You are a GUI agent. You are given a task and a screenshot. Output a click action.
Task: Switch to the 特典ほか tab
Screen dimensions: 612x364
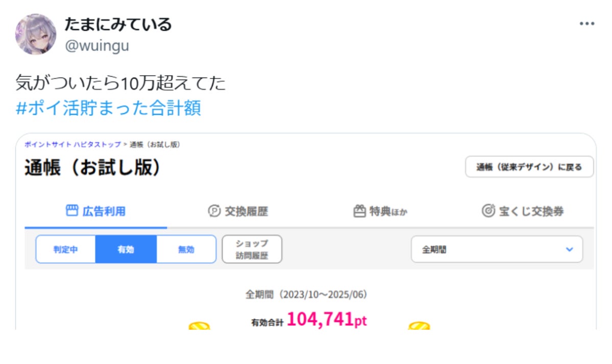pos(380,211)
